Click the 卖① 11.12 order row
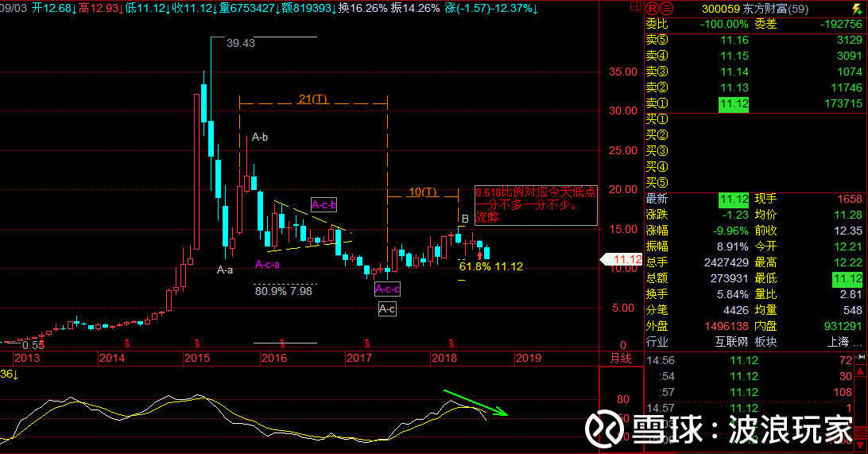Viewport: 868px width, 454px height. [754, 103]
